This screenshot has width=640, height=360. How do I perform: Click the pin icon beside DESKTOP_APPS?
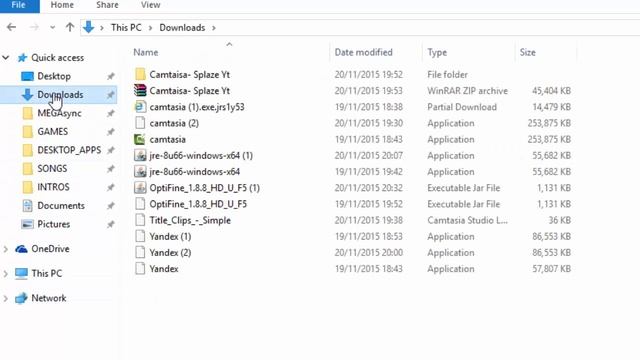pyautogui.click(x=111, y=150)
